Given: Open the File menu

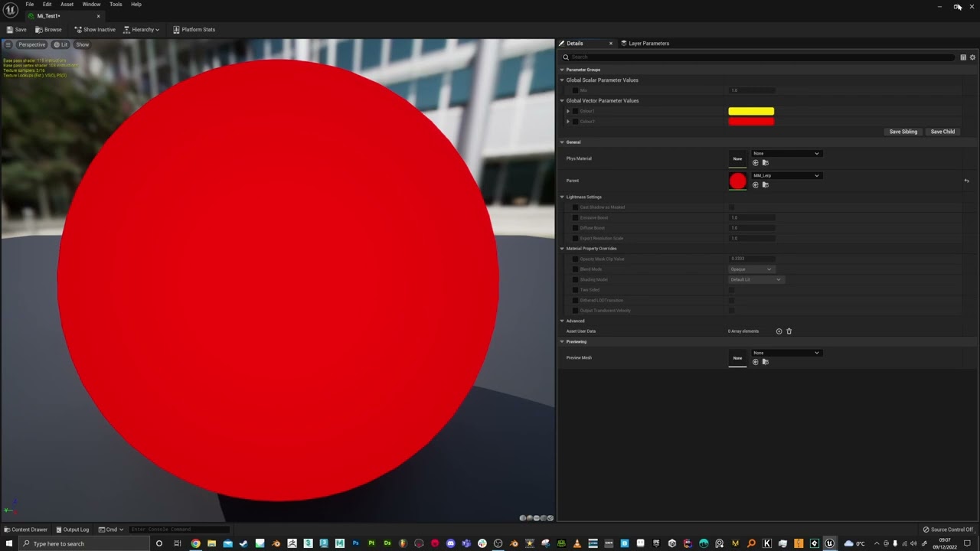Looking at the screenshot, I should tap(29, 5).
